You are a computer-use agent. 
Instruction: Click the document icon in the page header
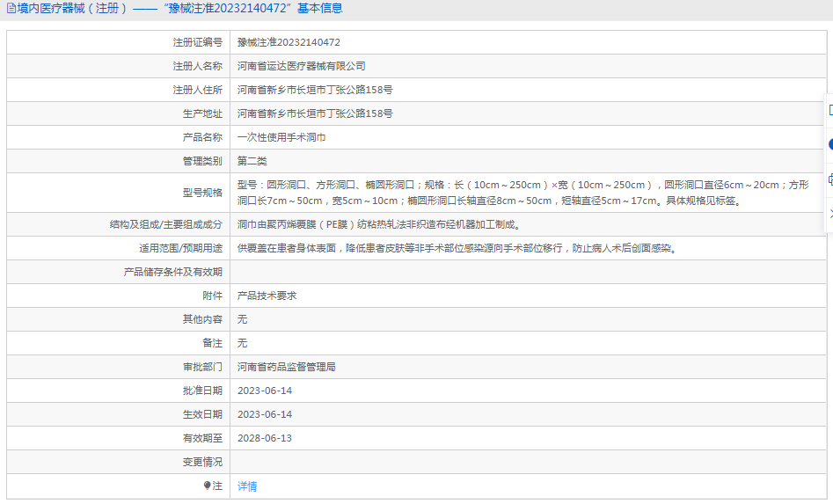(11, 9)
